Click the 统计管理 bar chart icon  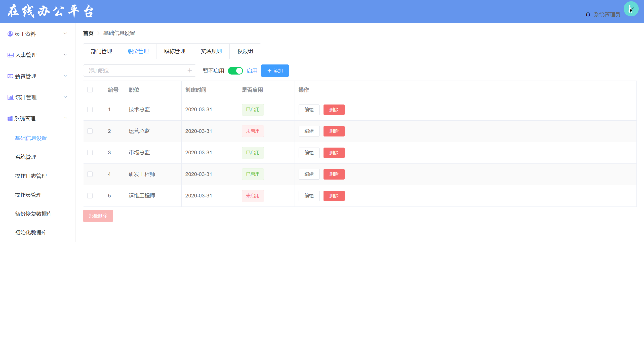pos(10,97)
